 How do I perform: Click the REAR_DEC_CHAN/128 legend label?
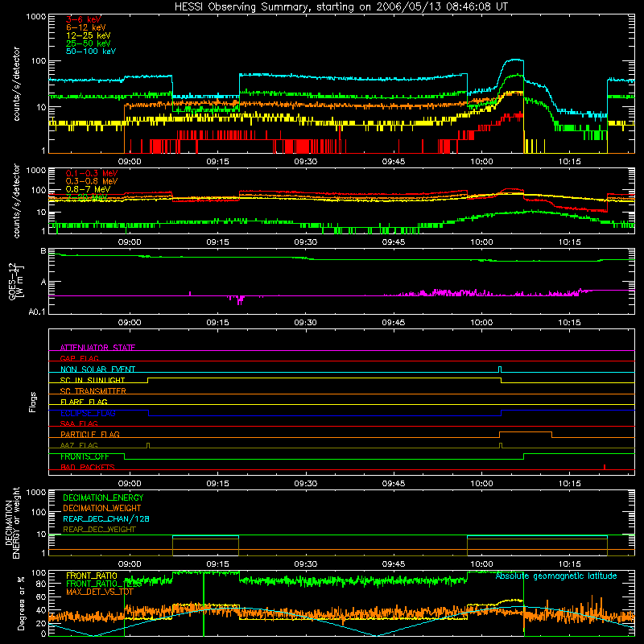tap(106, 518)
